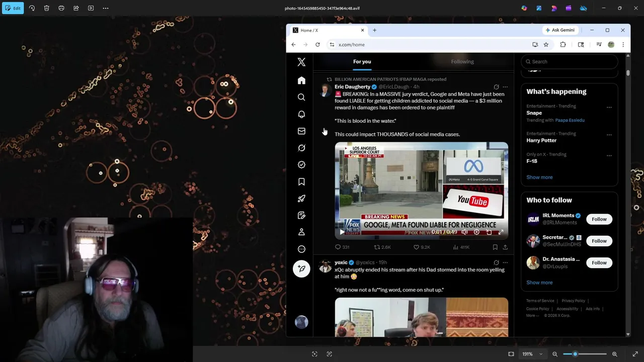The height and width of the screenshot is (362, 644).
Task: Close the Home / X browser tab
Action: [x=362, y=30]
